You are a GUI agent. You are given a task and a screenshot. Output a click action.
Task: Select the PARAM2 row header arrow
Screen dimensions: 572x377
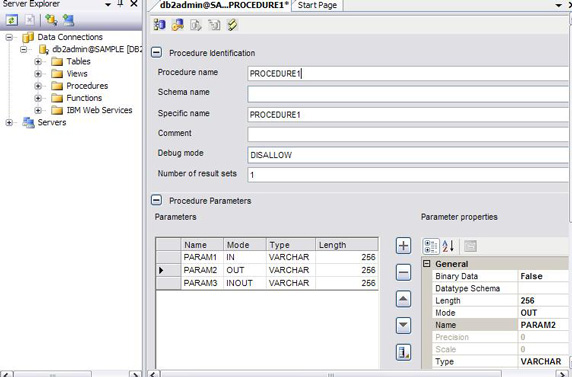pos(168,270)
